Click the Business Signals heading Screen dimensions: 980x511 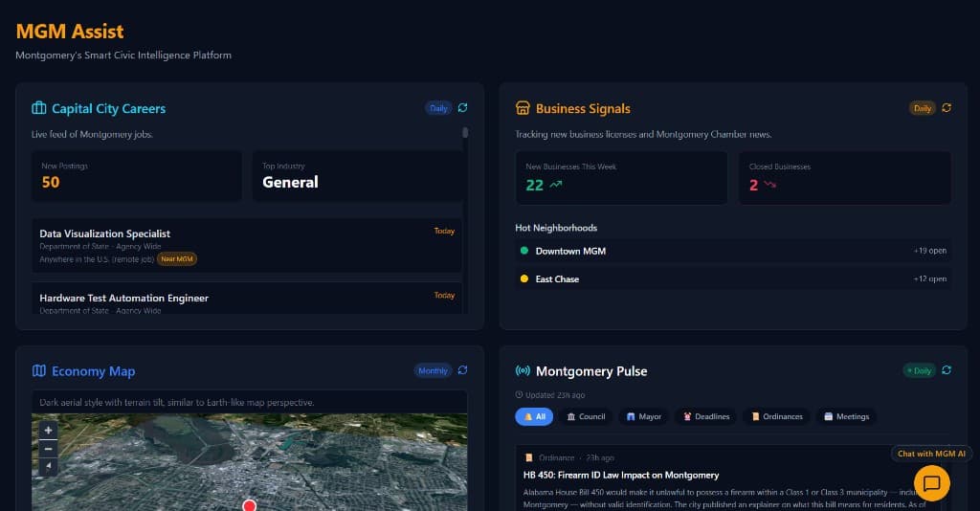[583, 109]
